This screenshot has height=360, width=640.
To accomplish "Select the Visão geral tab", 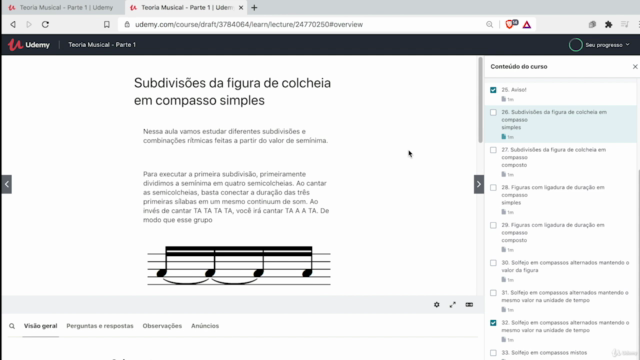I will pos(40,326).
